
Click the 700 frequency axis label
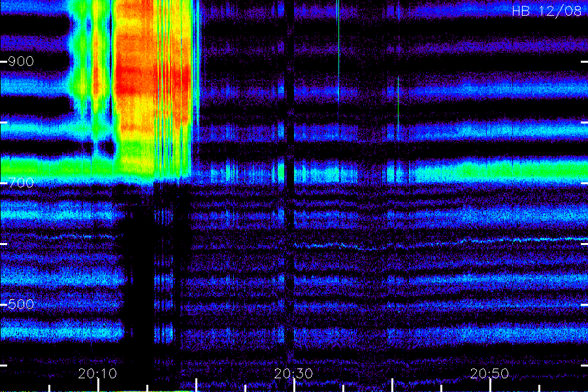21,183
